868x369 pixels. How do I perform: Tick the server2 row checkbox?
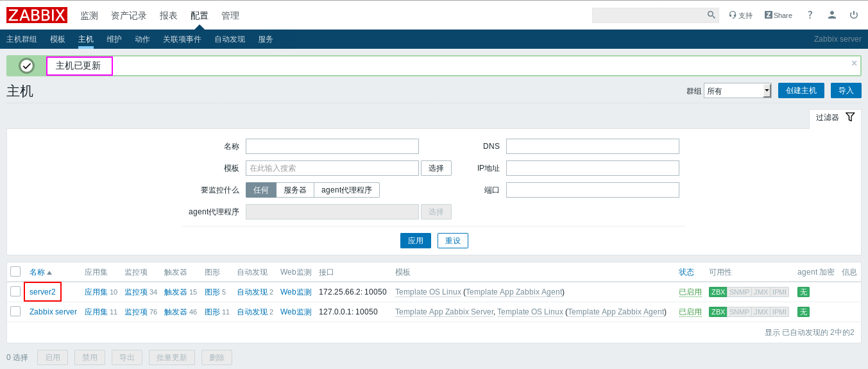pos(15,291)
